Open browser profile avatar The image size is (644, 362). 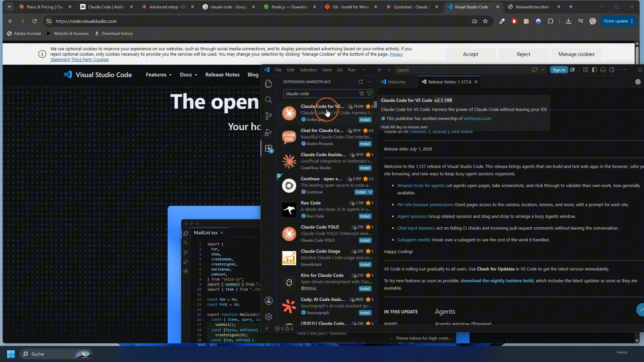coord(593,21)
